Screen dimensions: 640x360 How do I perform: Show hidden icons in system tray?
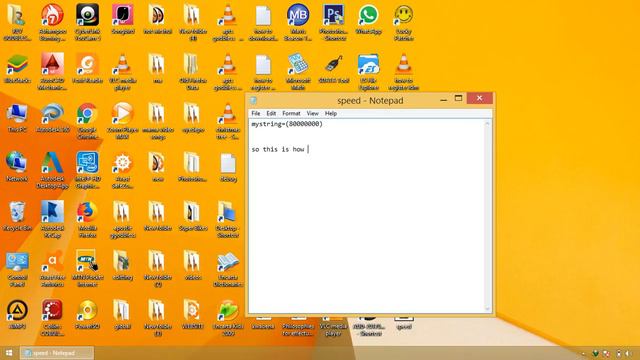pyautogui.click(x=583, y=353)
